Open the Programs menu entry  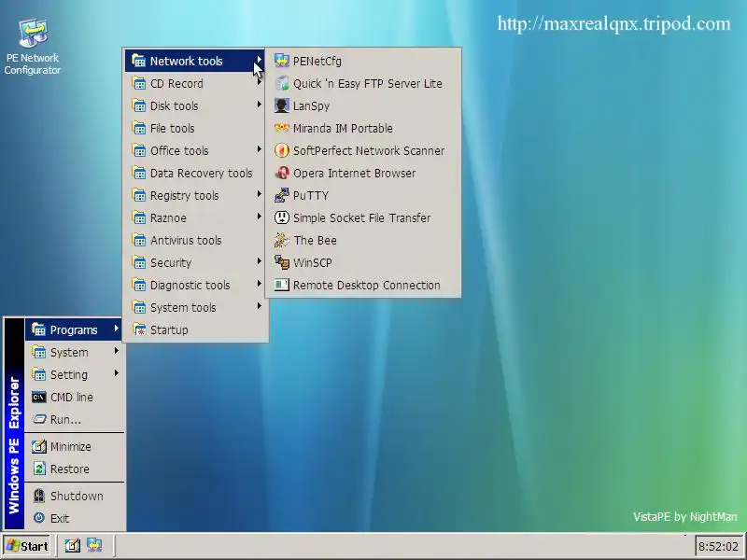click(74, 329)
